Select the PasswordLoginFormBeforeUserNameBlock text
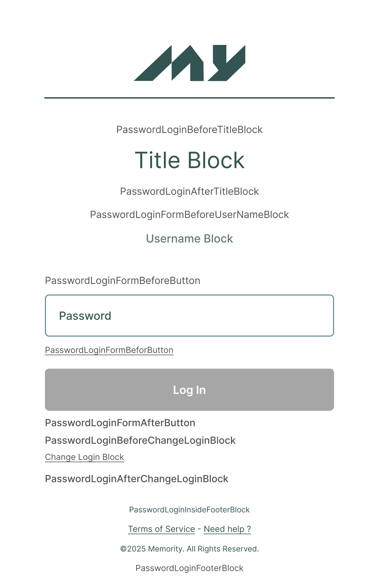 click(x=189, y=214)
